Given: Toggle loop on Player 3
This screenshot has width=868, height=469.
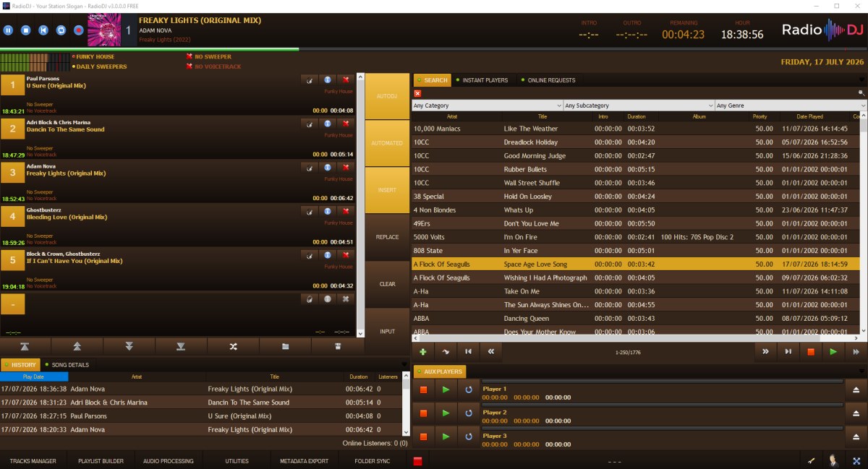Looking at the screenshot, I should pyautogui.click(x=468, y=436).
